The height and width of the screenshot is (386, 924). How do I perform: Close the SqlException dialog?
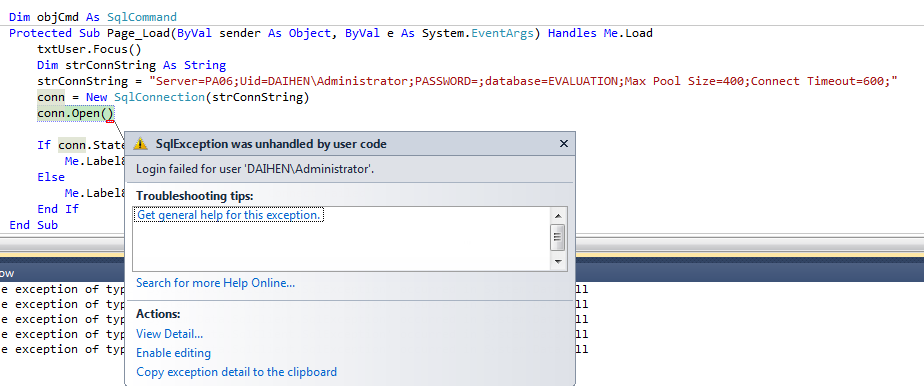click(563, 144)
